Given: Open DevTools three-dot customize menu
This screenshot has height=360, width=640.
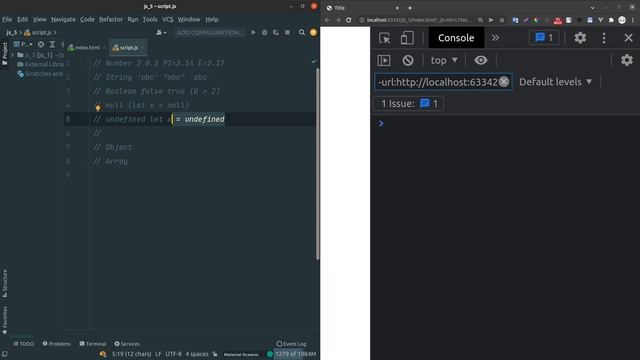Looking at the screenshot, I should coord(604,38).
